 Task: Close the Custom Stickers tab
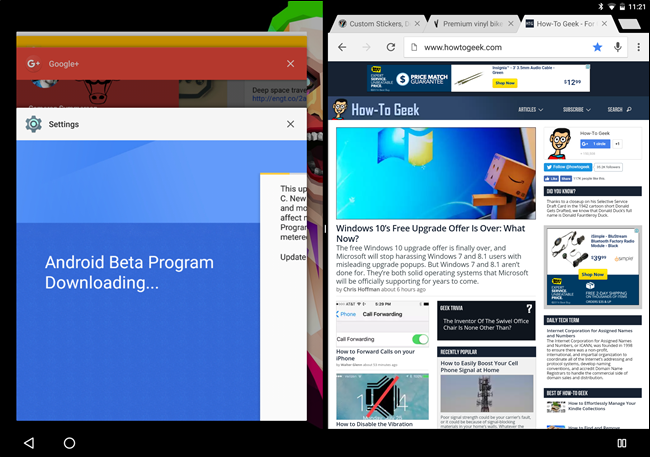coord(417,24)
